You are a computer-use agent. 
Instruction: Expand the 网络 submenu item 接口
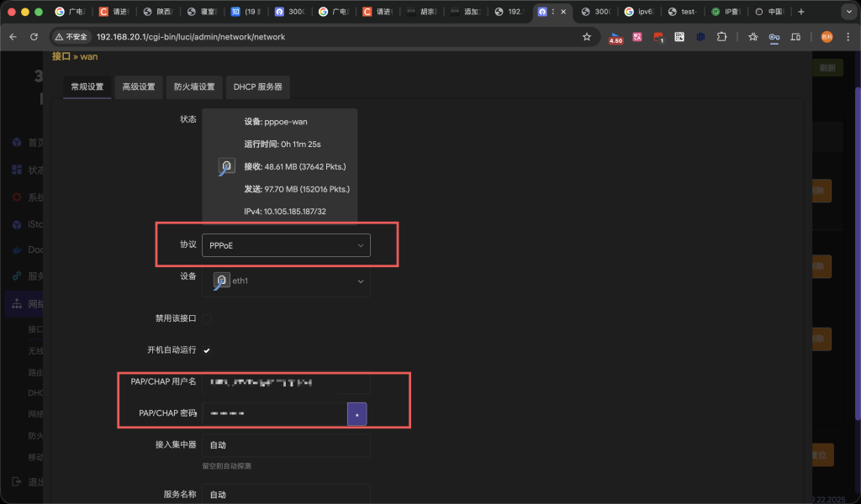click(35, 328)
